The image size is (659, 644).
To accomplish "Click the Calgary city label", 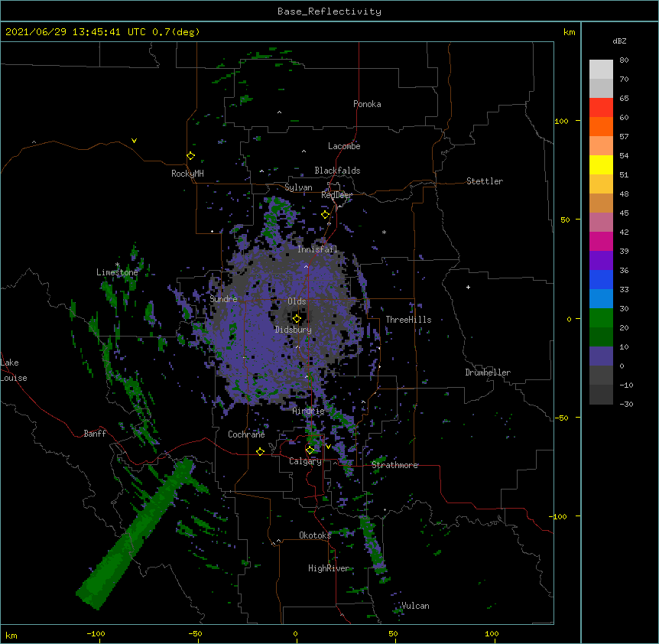I will pos(305,461).
